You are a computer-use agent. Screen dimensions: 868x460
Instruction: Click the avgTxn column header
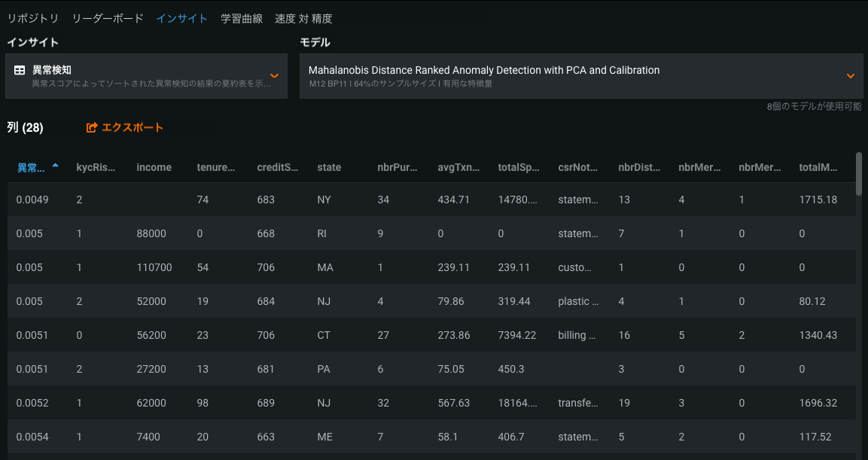[x=458, y=167]
